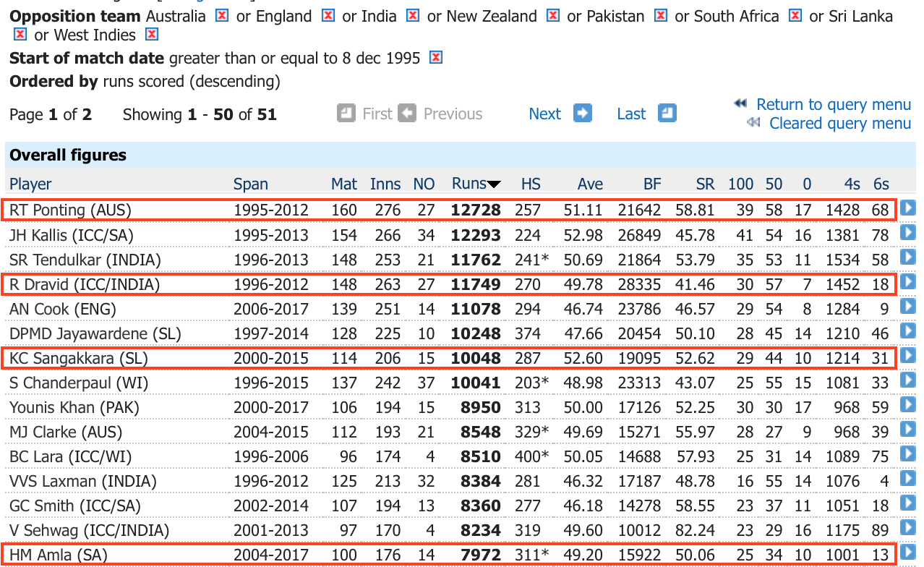Click average value 52.98 for Kallis
The height and width of the screenshot is (567, 924).
[x=583, y=234]
